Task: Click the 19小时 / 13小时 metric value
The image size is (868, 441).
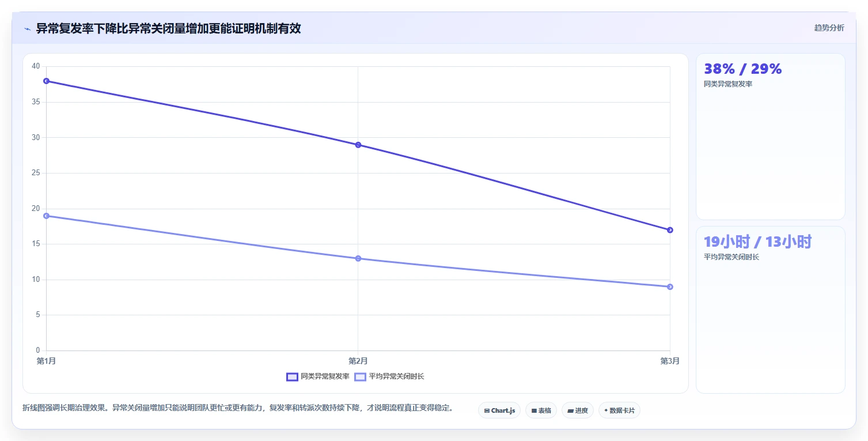Action: (x=757, y=242)
